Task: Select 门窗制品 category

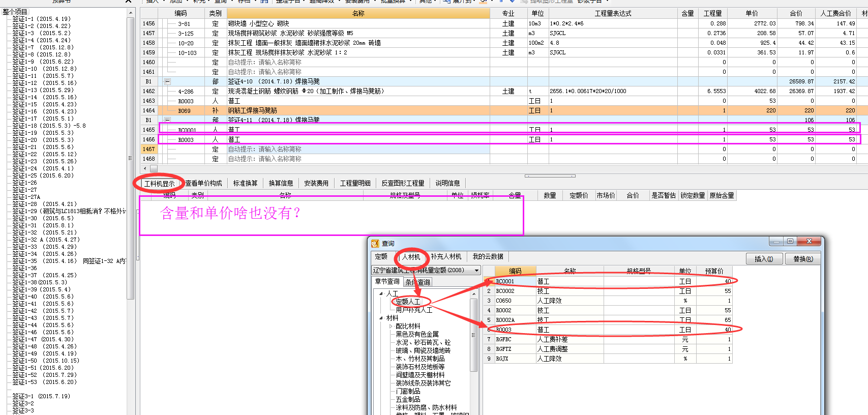Action: pyautogui.click(x=408, y=391)
